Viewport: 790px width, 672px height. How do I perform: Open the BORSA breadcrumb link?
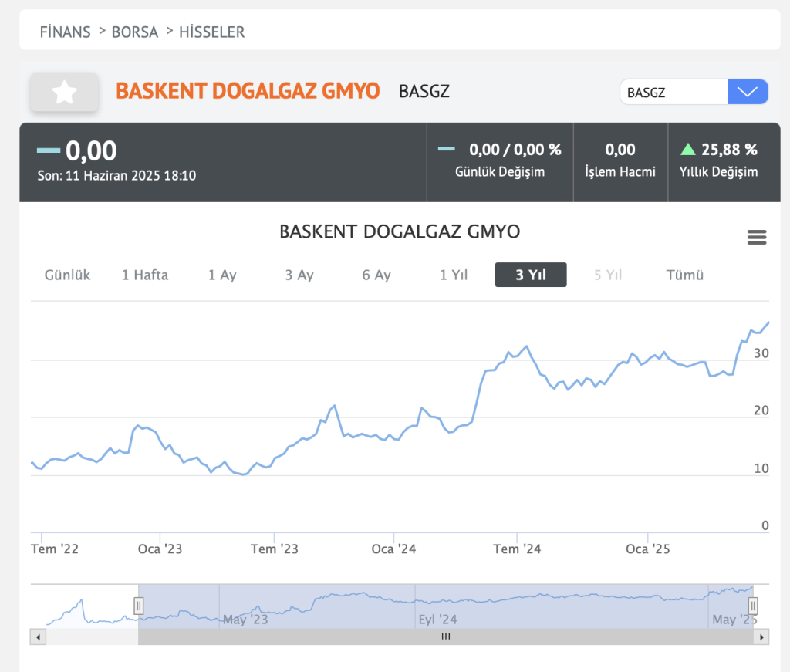(x=135, y=32)
